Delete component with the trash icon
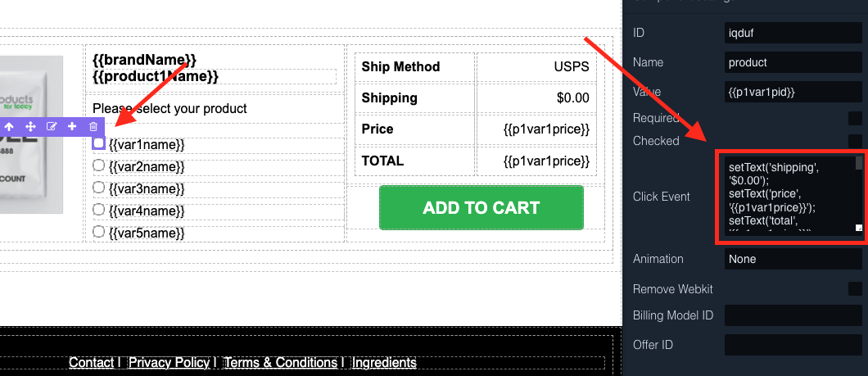 93,127
